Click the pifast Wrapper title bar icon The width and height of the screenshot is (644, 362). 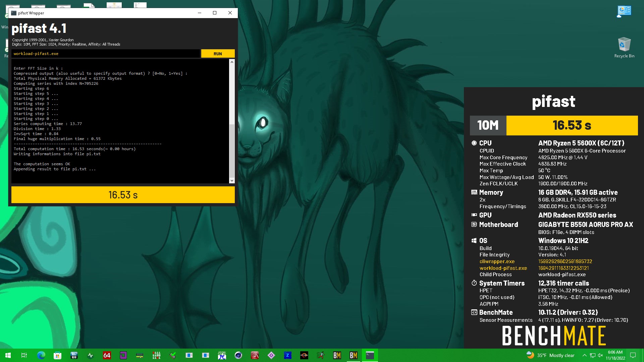pyautogui.click(x=14, y=13)
